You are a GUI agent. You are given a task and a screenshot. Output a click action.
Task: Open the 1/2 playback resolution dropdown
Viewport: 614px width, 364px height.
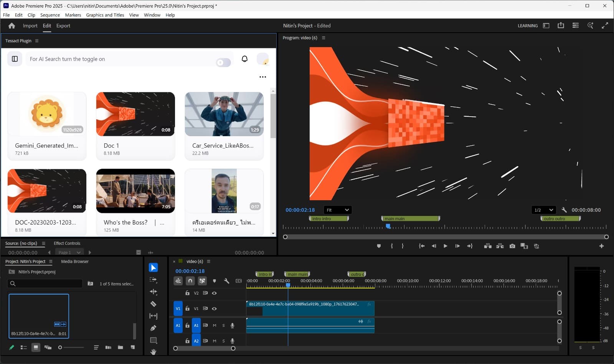(543, 210)
